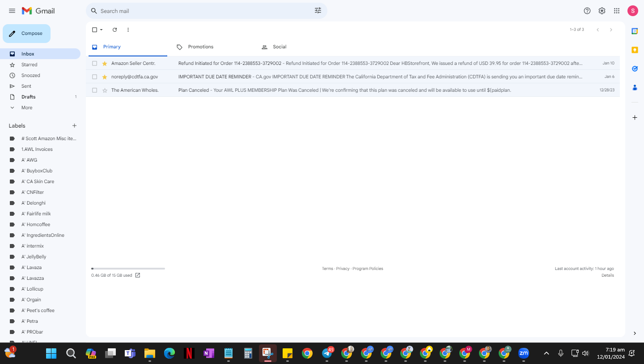Select the Amazon Seller Central email checkbox
The width and height of the screenshot is (644, 364).
tap(94, 64)
